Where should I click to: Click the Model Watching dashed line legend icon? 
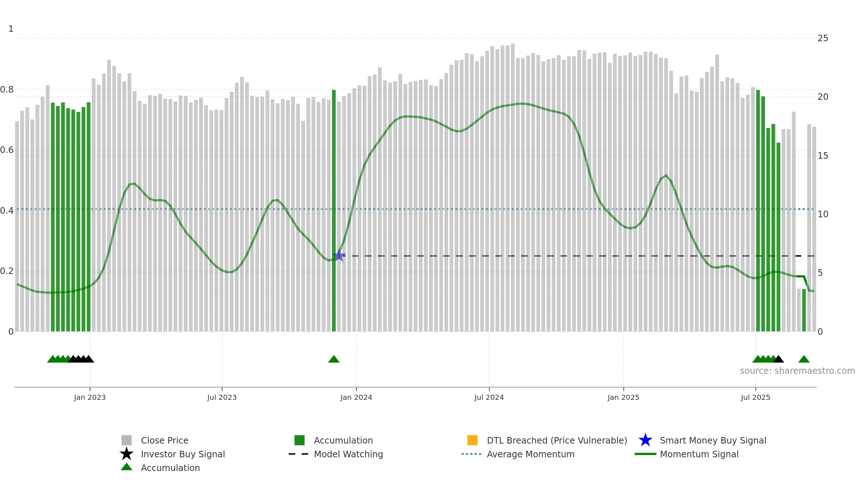tap(299, 454)
